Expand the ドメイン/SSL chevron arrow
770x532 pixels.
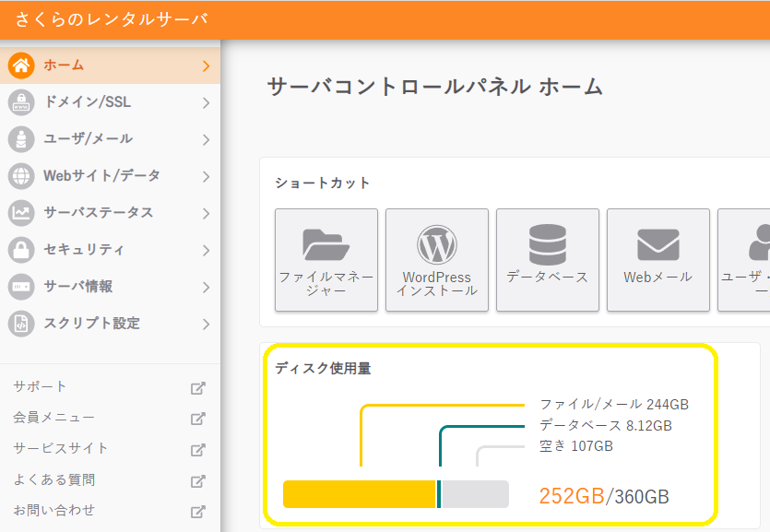[x=207, y=102]
